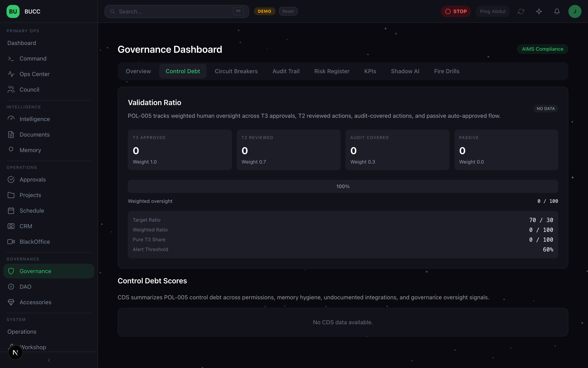Viewport: 588px width, 368px height.
Task: Switch to the Overview tab
Action: click(x=138, y=71)
